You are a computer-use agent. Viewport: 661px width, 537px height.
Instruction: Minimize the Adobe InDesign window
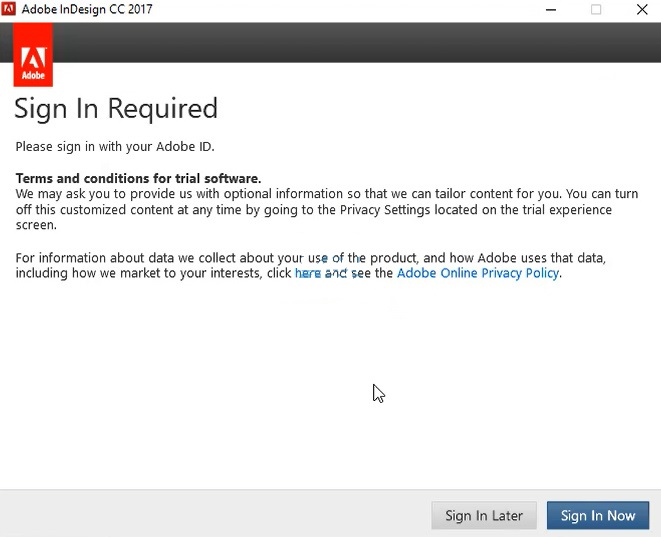(552, 10)
